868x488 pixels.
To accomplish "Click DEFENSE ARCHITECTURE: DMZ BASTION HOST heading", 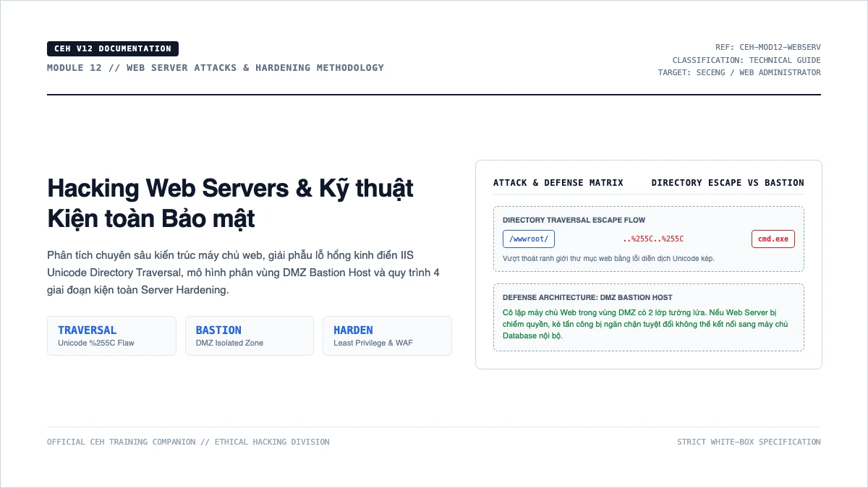I will [x=587, y=297].
